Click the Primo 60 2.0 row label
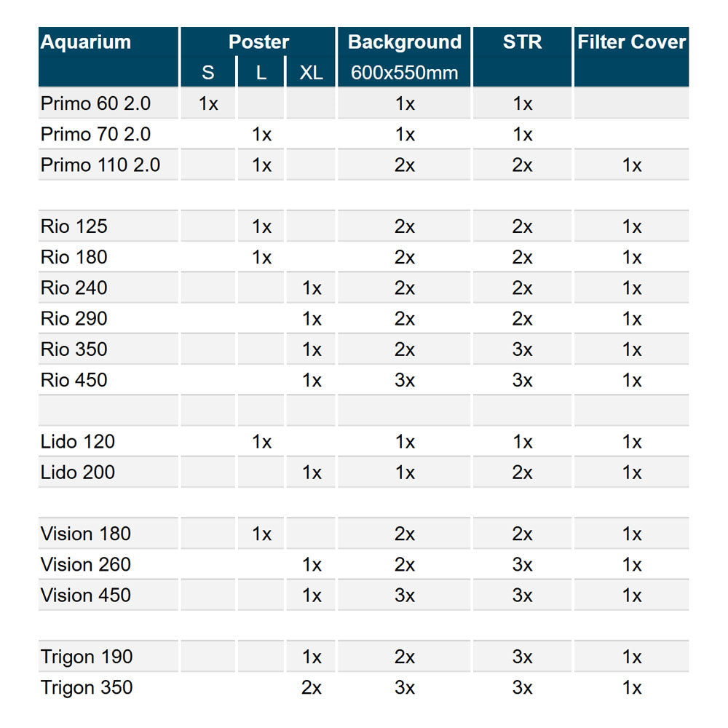The height and width of the screenshot is (728, 728). [95, 103]
